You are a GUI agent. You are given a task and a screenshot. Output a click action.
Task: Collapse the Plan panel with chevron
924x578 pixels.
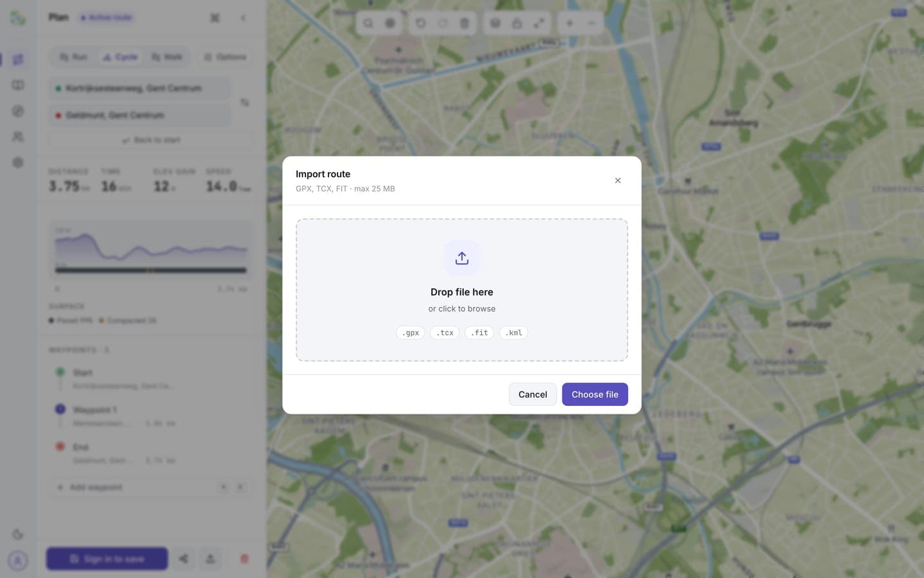243,18
